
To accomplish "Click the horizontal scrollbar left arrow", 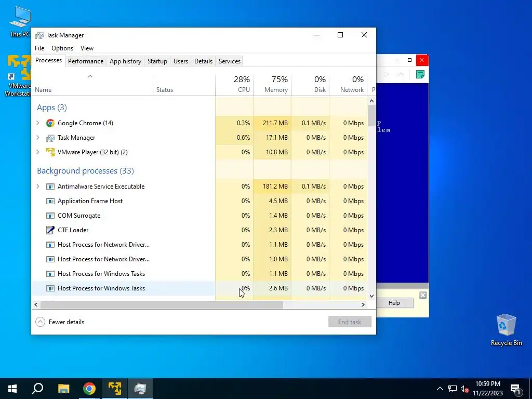I will point(36,304).
